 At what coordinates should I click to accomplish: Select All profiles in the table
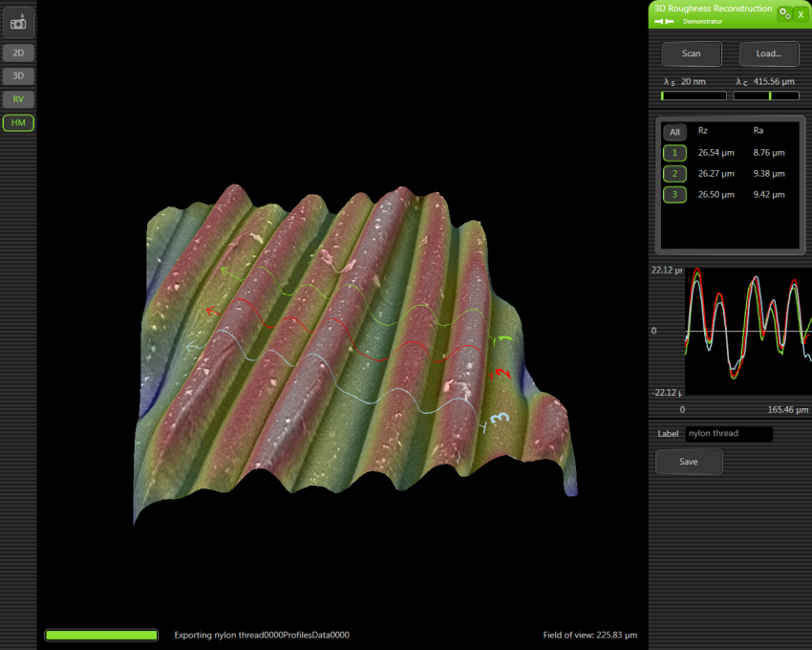pyautogui.click(x=674, y=132)
